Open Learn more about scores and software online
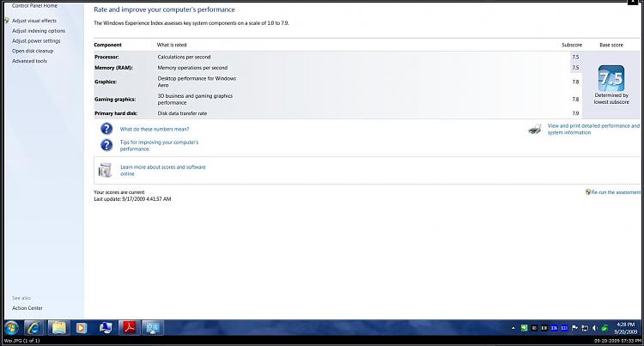 click(x=162, y=170)
